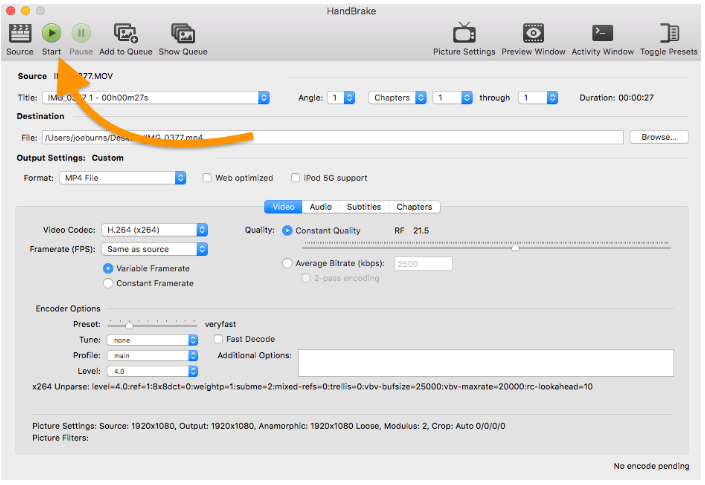Open the Video Codec dropdown
This screenshot has height=485, width=705.
click(155, 230)
